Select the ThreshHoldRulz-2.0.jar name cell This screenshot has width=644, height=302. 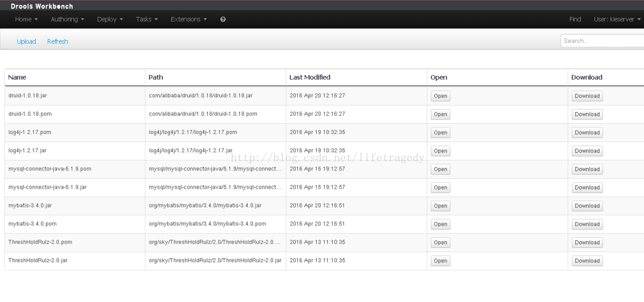point(75,261)
